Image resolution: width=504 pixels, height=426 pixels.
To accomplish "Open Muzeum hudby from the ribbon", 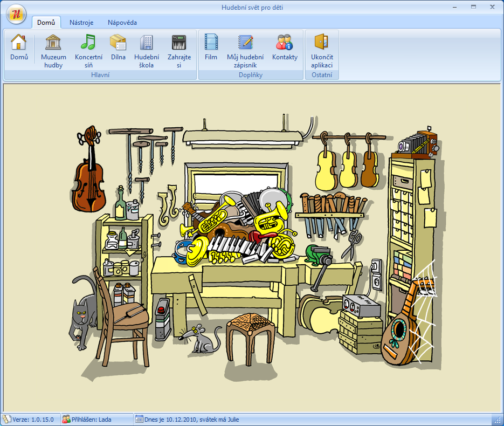I will point(53,51).
